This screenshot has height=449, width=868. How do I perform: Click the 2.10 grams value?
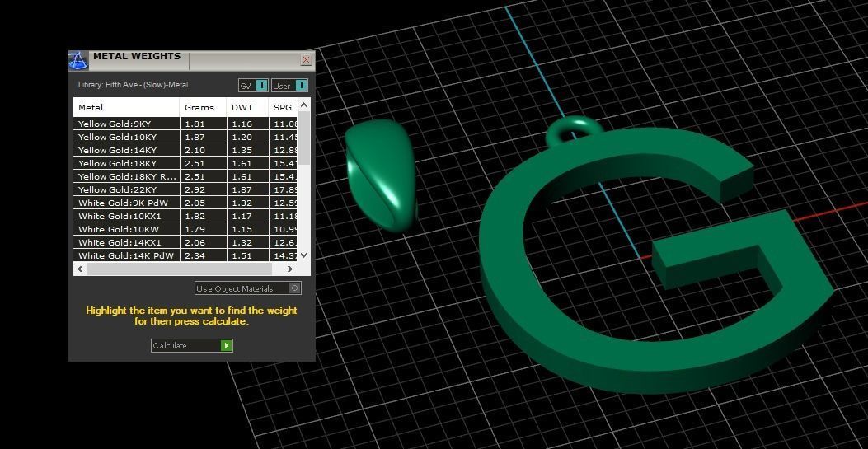(195, 151)
